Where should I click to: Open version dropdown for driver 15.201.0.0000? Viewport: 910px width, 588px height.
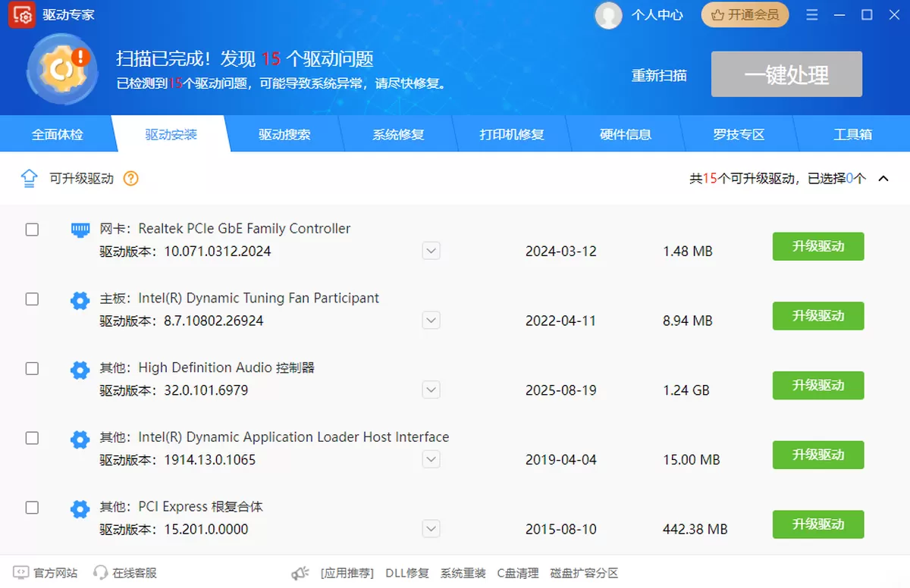(431, 529)
